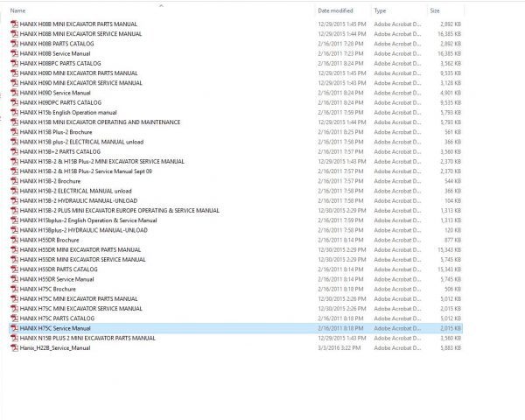
Task: Click size value 3,128 KB
Action: pyautogui.click(x=451, y=83)
